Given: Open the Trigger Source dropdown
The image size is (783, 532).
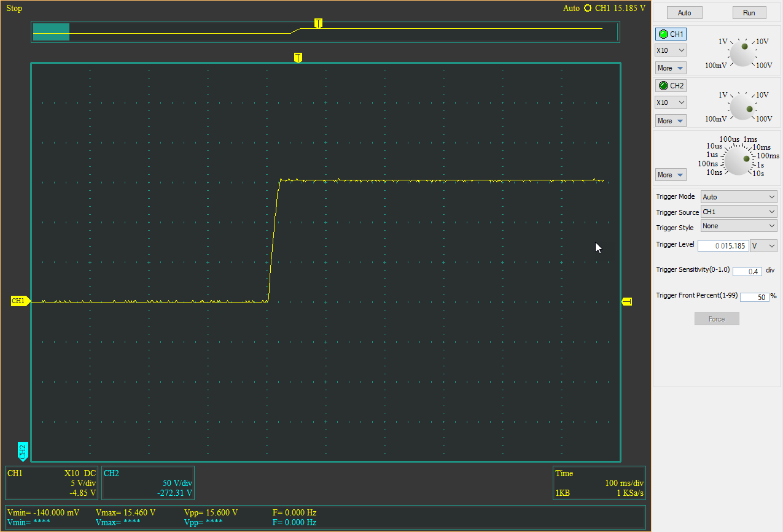Looking at the screenshot, I should (x=739, y=212).
